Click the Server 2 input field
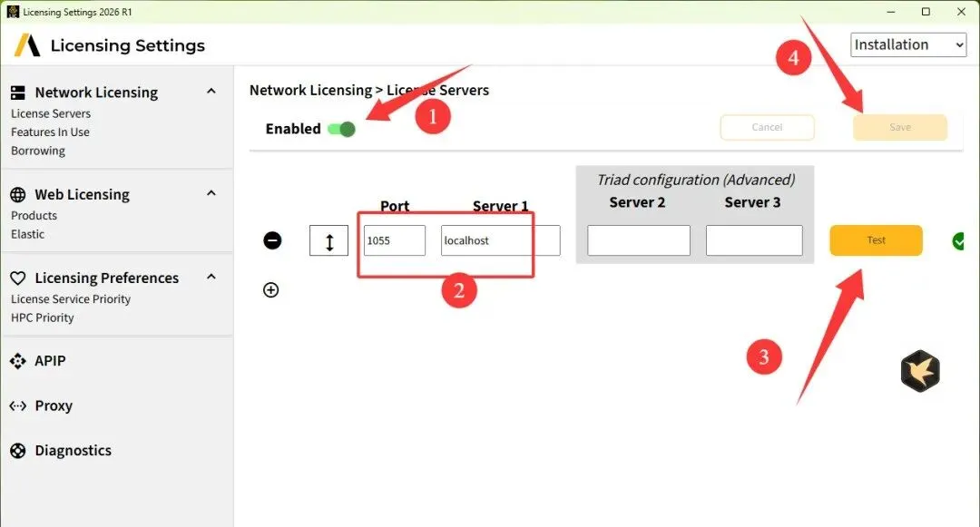 click(639, 240)
